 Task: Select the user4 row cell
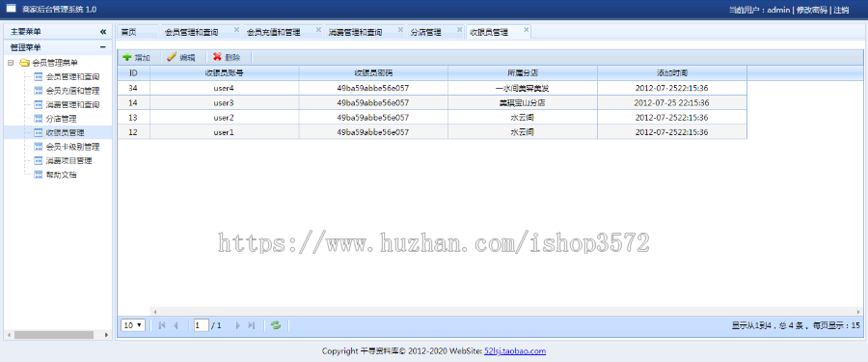224,88
